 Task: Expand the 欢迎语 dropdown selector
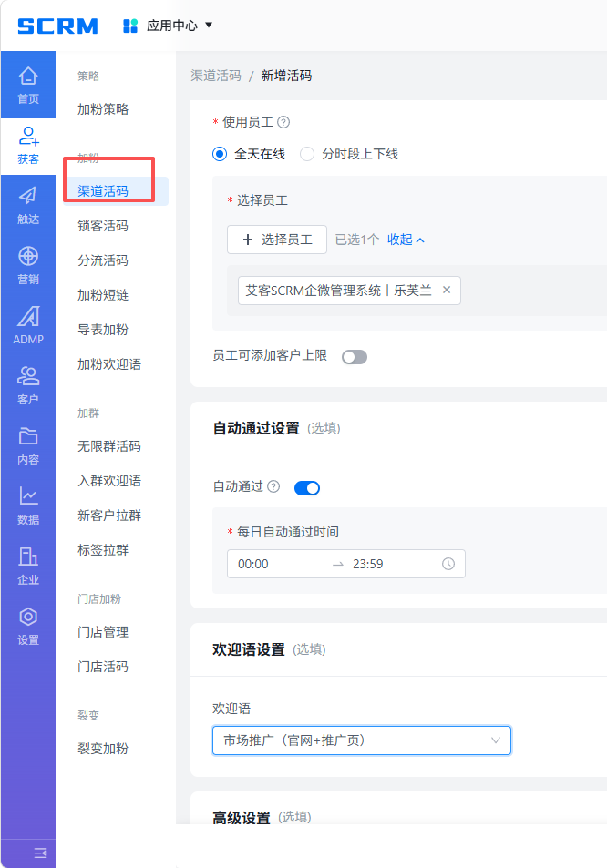(x=362, y=740)
